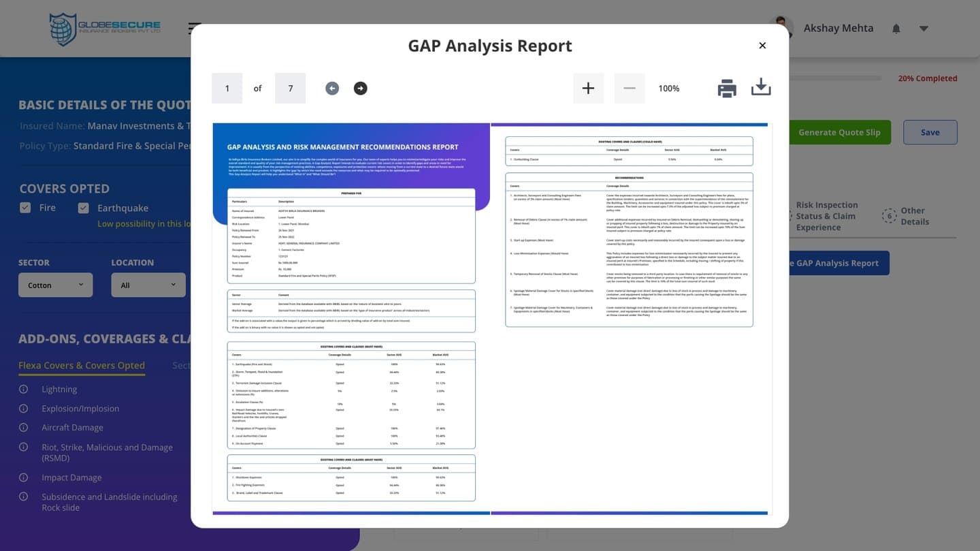This screenshot has width=980, height=551.
Task: Click the Akshay Mehta user name
Action: 838,28
